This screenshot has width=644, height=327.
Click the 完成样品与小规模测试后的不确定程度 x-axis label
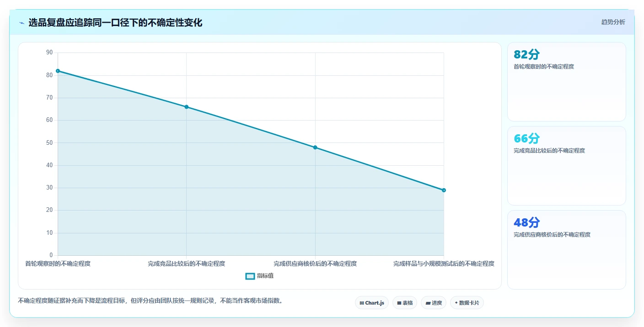[444, 264]
